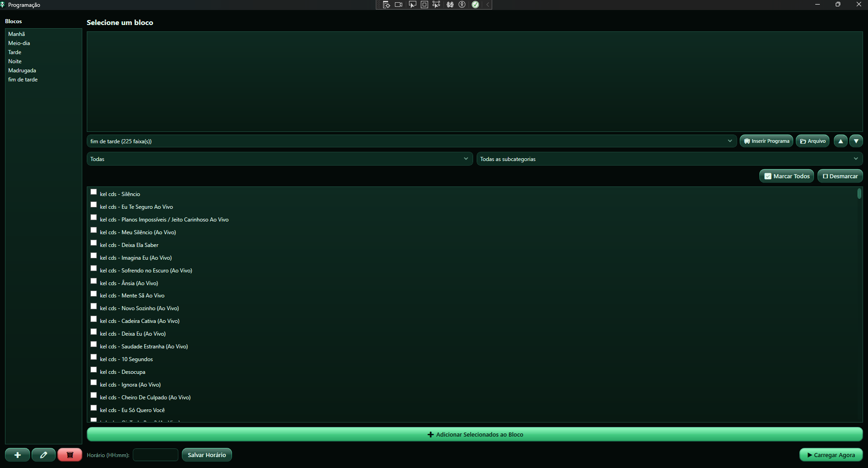Click the Salvar Horário button
This screenshot has width=868, height=468.
(x=207, y=455)
